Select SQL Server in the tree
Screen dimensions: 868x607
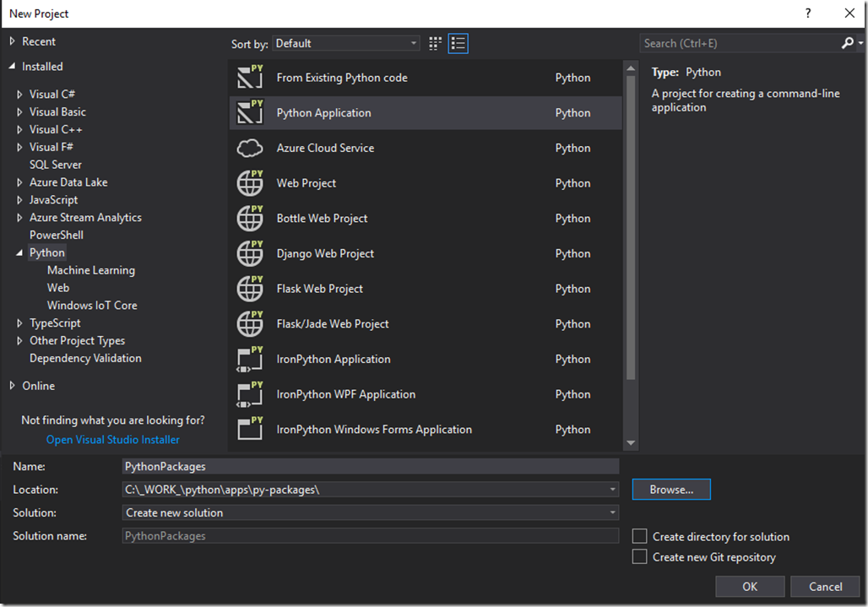click(56, 165)
